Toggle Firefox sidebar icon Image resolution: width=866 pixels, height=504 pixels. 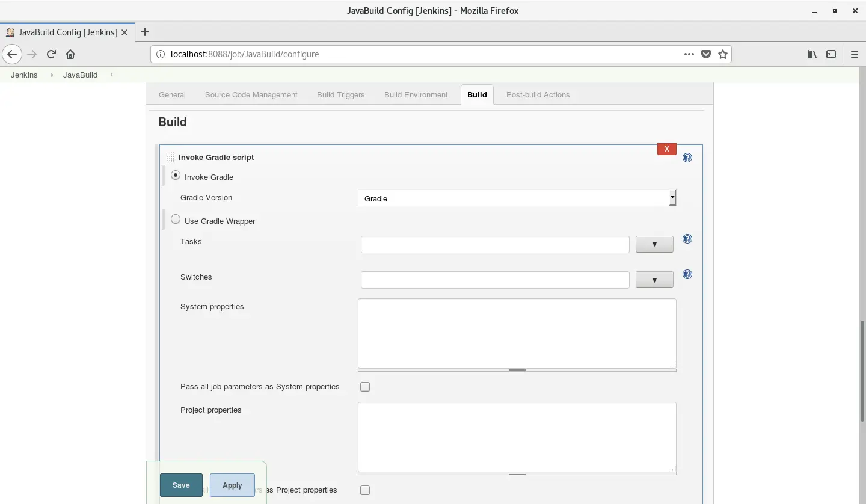coord(831,54)
